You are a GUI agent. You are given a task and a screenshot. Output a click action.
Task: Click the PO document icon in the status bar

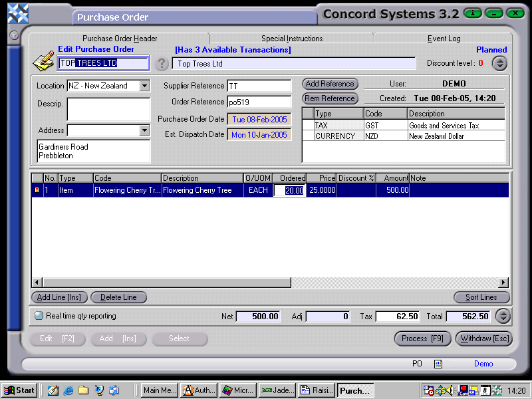[438, 364]
